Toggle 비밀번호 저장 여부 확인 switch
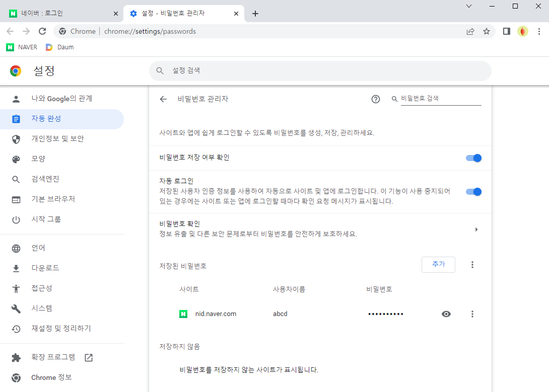This screenshot has height=392, width=549. click(x=473, y=158)
